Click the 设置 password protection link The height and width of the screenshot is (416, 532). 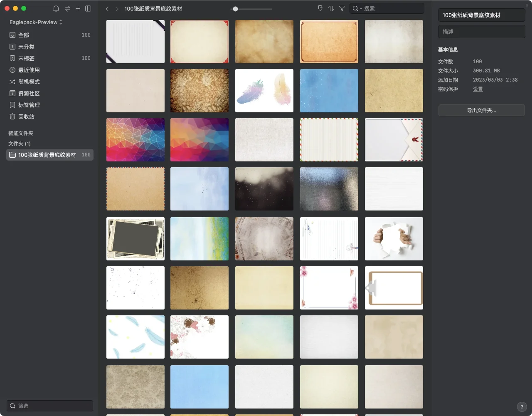(478, 89)
